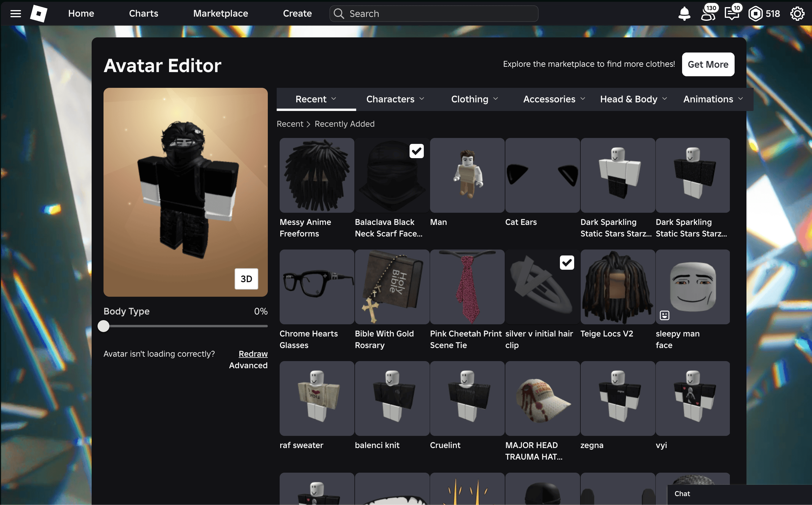This screenshot has width=812, height=505.
Task: Equip the Bible With Gold Rosrary
Action: 392,287
